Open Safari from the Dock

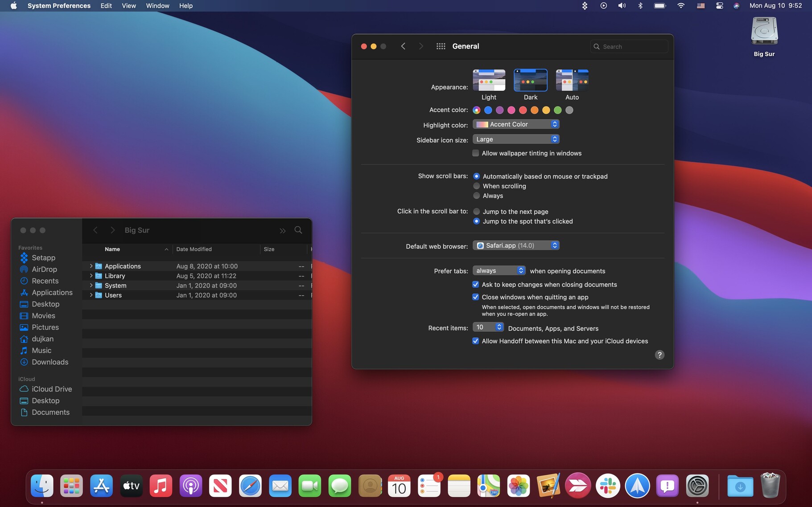(x=250, y=486)
